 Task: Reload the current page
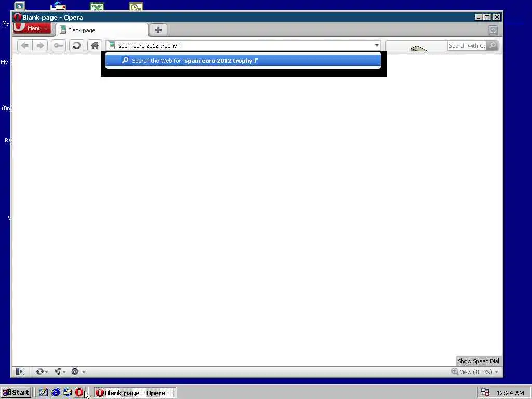(x=77, y=46)
